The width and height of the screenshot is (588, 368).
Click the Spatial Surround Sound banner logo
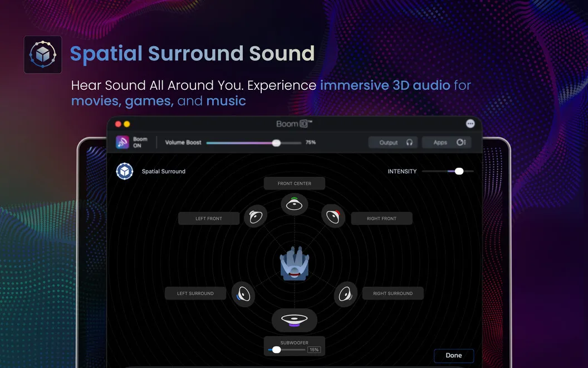point(43,55)
